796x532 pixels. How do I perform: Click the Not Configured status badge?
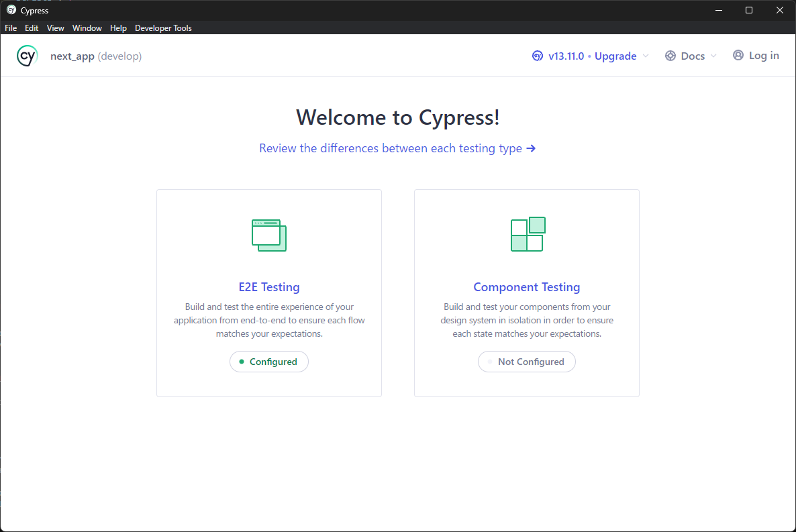click(526, 362)
